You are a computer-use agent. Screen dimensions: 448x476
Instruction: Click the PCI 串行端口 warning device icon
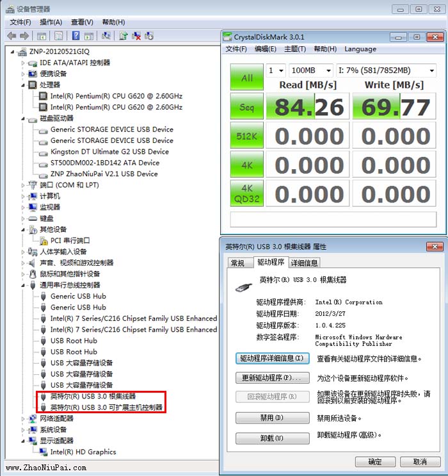coord(44,241)
